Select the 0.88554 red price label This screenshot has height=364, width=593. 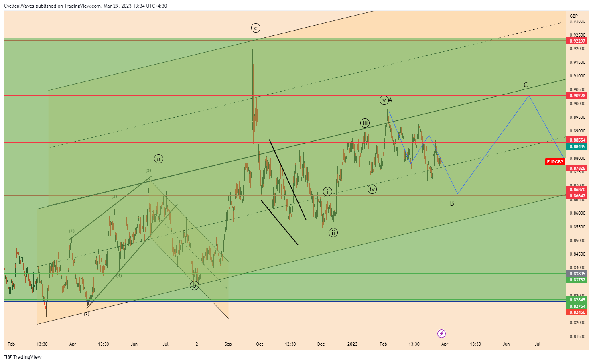coord(577,140)
